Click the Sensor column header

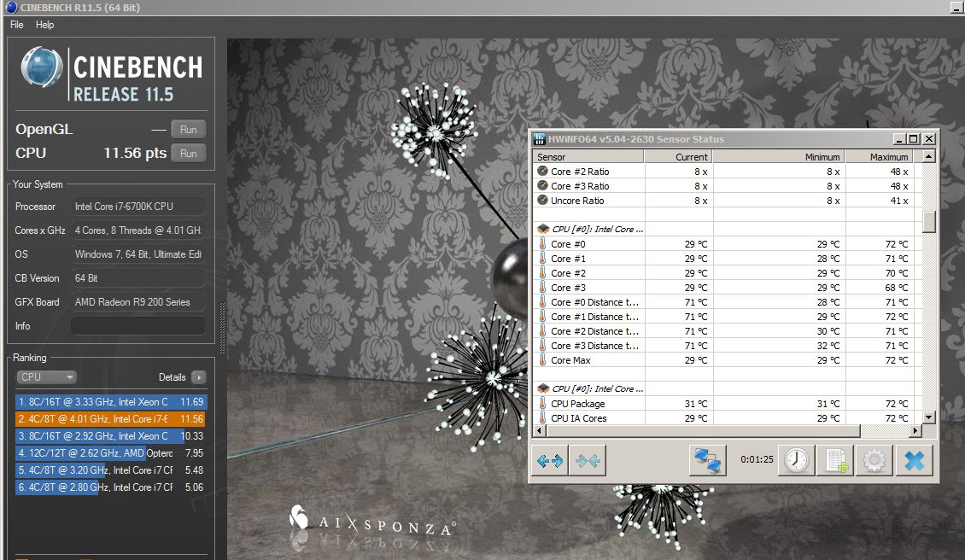588,157
